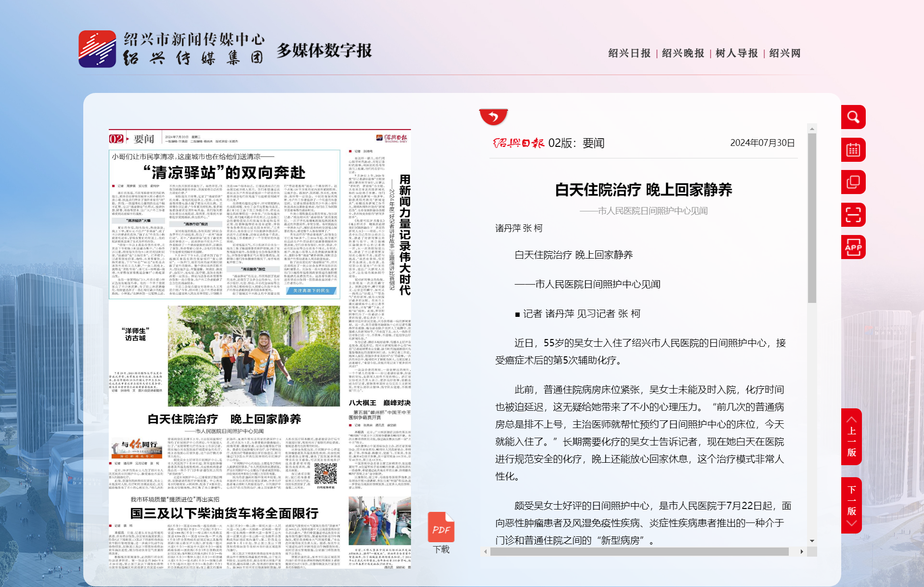Viewport: 924px width, 587px height.
Task: Click the QR code on the newspaper page
Action: coord(326,473)
